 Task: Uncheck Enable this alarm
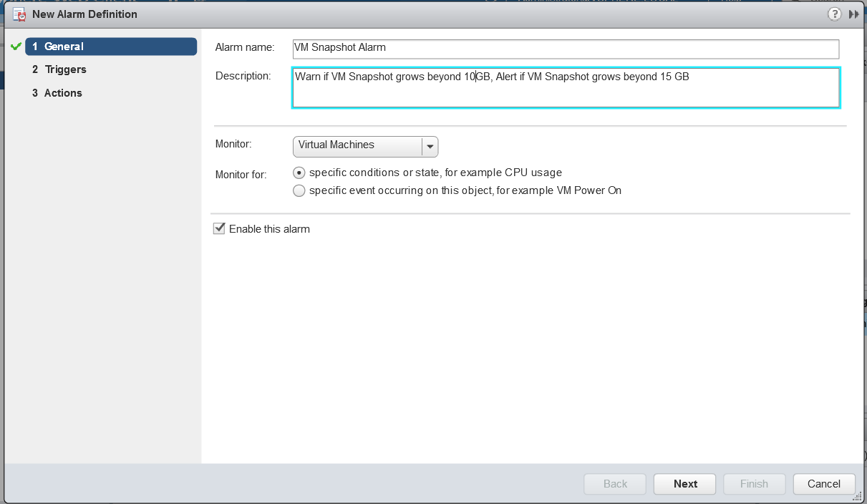pyautogui.click(x=219, y=228)
